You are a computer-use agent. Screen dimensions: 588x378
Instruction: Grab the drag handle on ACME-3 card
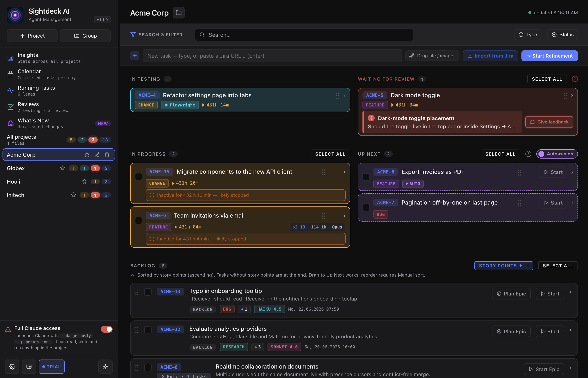coord(323,216)
